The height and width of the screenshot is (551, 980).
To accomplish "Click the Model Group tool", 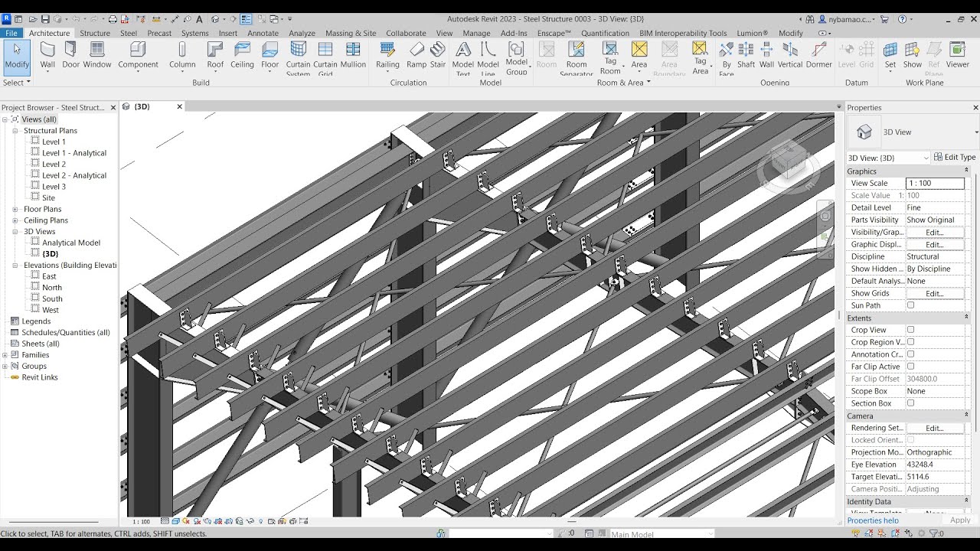I will (517, 59).
